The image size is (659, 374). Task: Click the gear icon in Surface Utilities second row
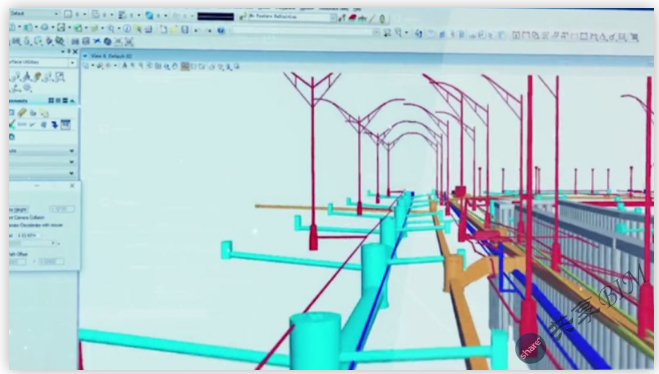click(x=27, y=88)
